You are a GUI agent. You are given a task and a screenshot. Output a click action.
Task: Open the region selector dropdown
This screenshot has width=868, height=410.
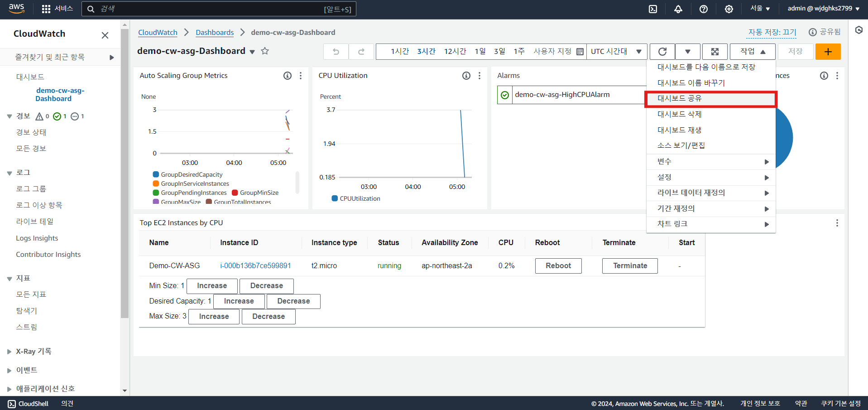click(760, 9)
